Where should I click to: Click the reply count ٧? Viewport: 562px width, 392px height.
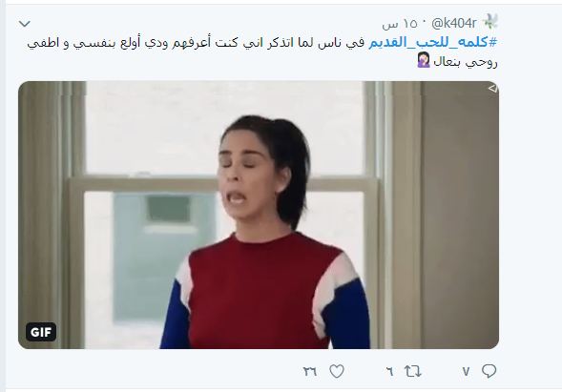466,372
